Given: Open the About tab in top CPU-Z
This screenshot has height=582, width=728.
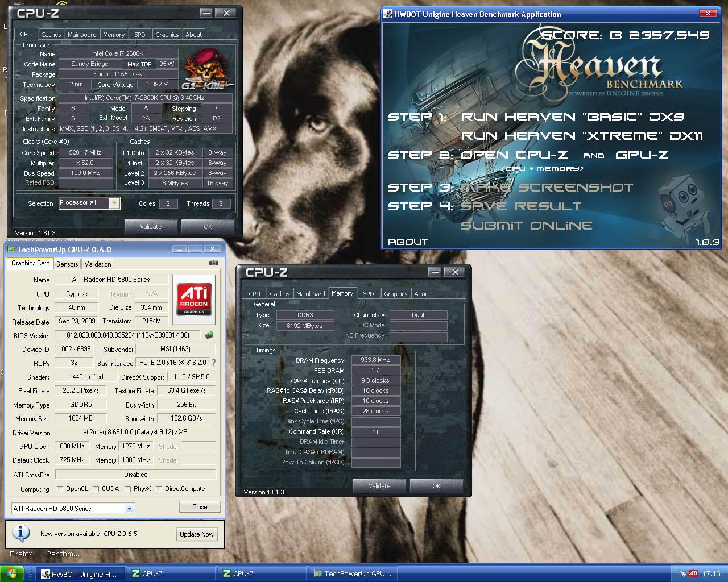Looking at the screenshot, I should click(194, 35).
